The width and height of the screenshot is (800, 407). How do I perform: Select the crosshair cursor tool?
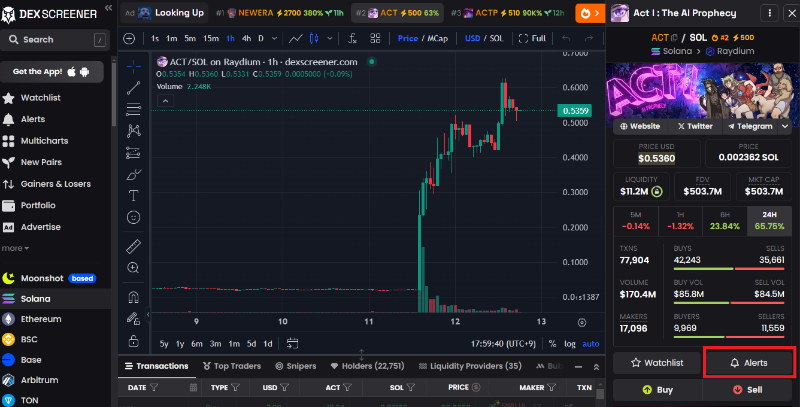(x=134, y=66)
